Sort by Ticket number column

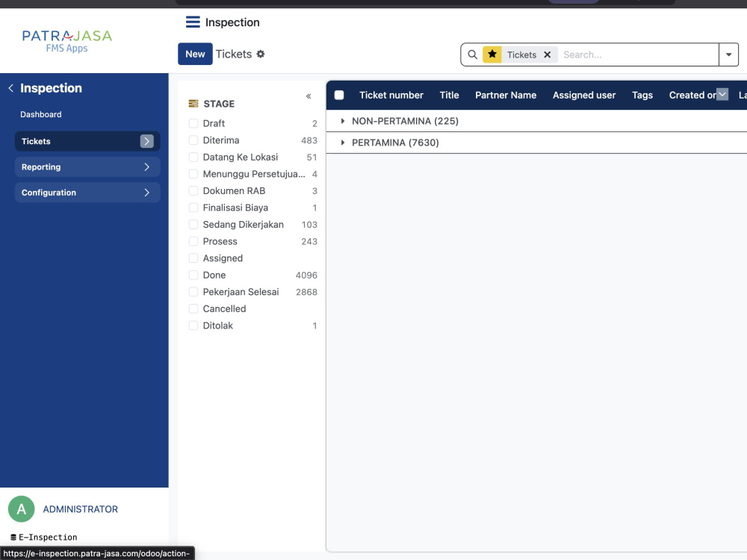click(391, 95)
